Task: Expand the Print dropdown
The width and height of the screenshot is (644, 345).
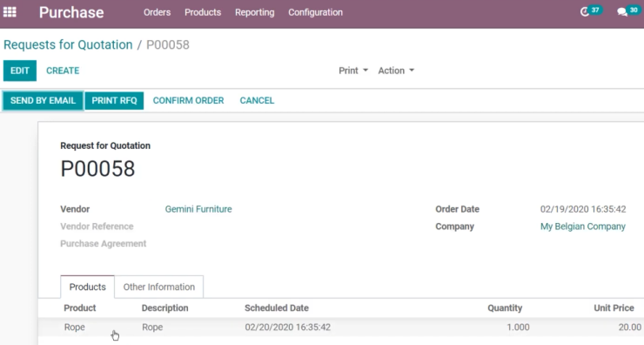Action: pyautogui.click(x=353, y=71)
